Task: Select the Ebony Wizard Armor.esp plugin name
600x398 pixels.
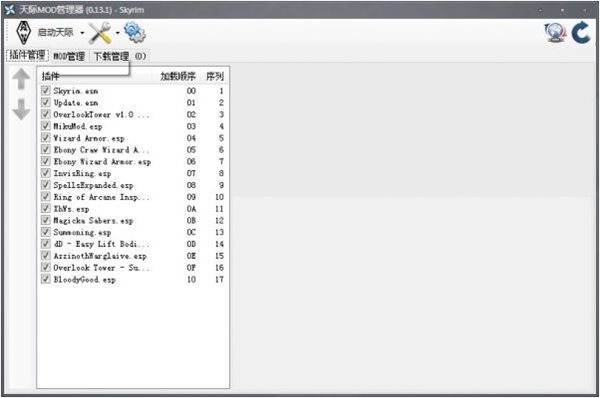Action: point(102,162)
